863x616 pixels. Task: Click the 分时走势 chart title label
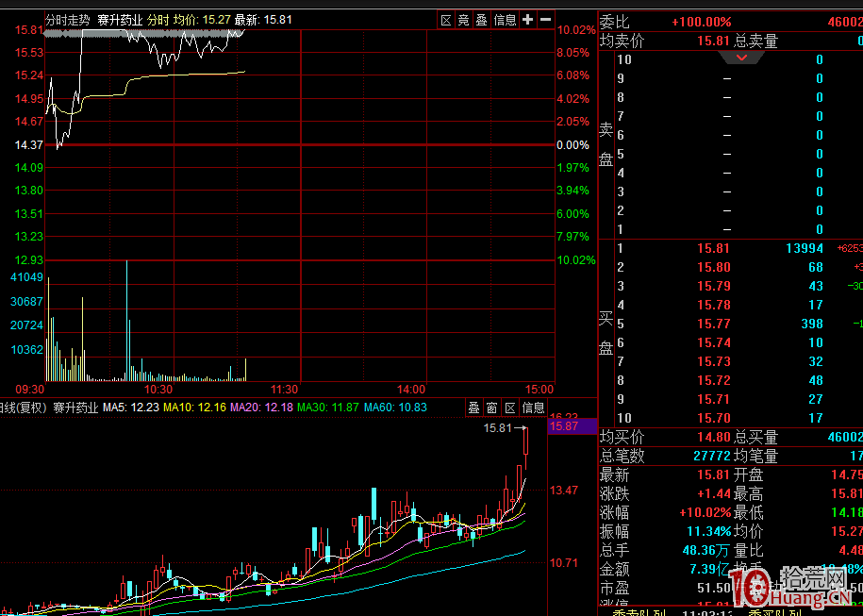coord(68,20)
